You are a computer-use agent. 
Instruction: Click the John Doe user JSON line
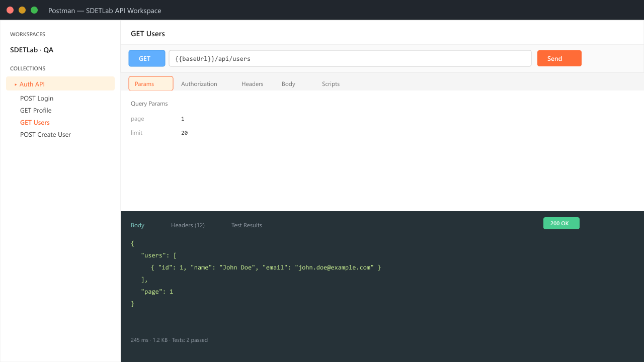pos(266,267)
